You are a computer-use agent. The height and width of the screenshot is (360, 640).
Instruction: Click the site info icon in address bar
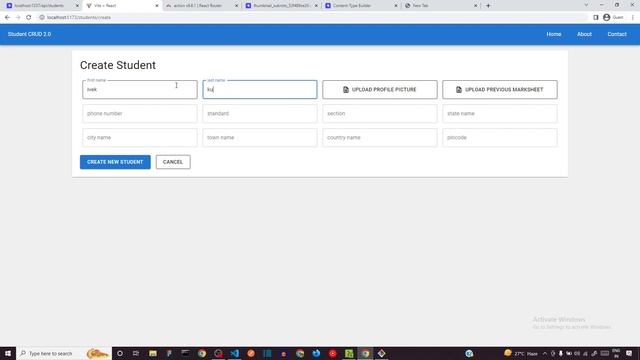pyautogui.click(x=42, y=18)
